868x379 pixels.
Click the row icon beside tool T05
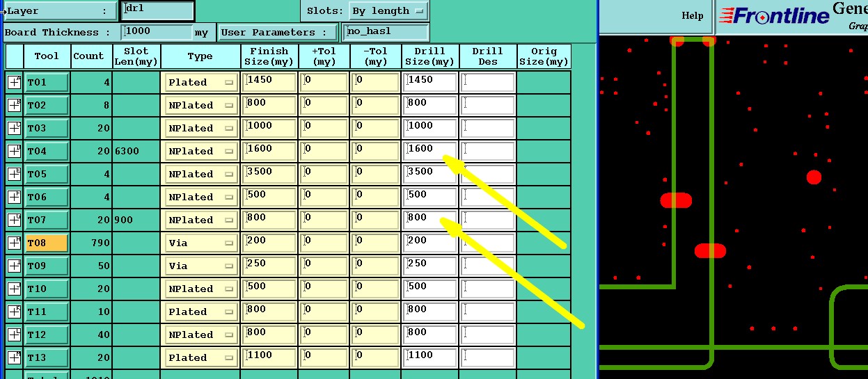(14, 174)
